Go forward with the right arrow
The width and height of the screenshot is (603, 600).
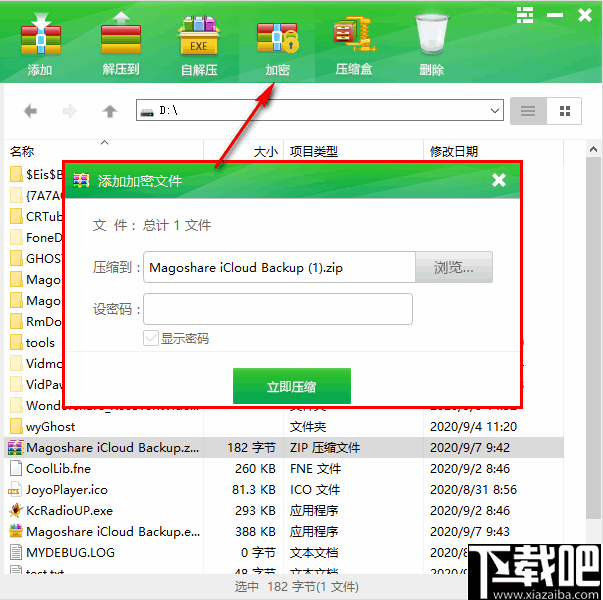[70, 111]
